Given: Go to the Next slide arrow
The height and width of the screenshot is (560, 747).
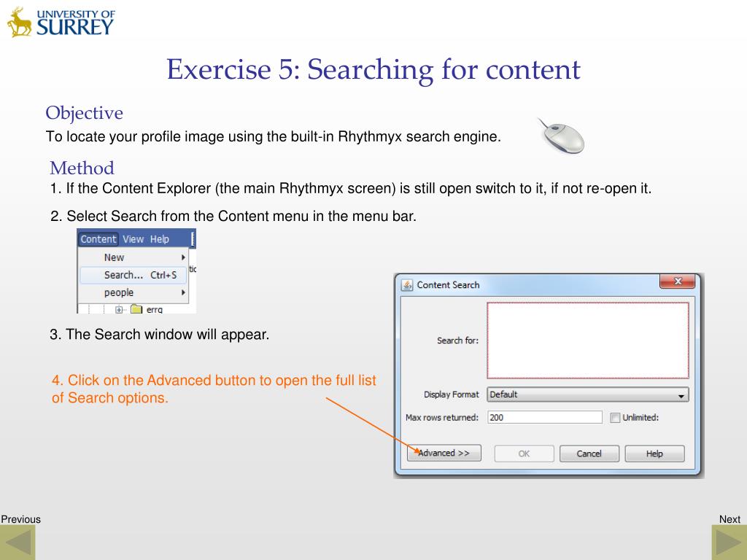Looking at the screenshot, I should click(729, 542).
